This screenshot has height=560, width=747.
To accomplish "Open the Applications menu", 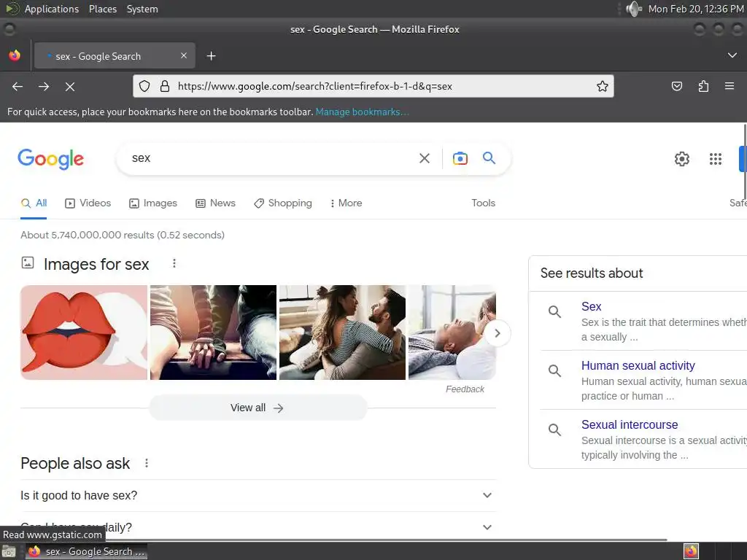I will (x=52, y=9).
